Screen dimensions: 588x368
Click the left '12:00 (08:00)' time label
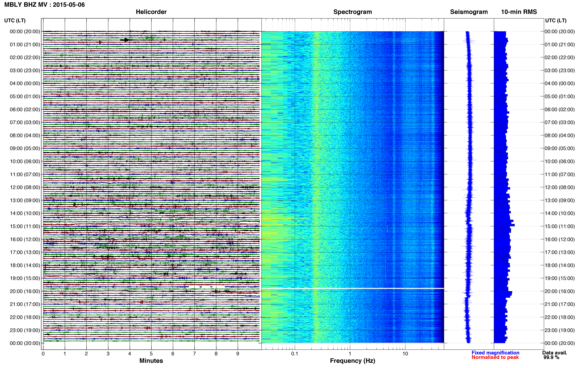25,187
